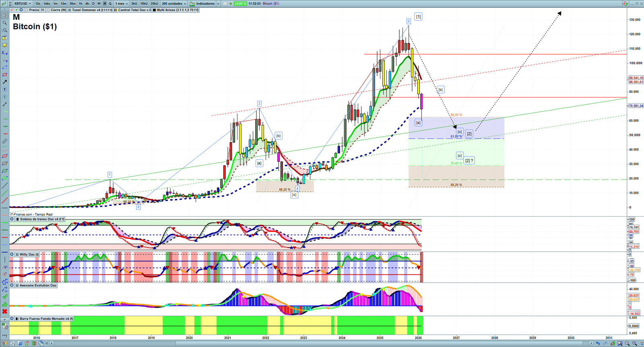Viewport: 644px width, 347px height.
Task: Select the 35kU unit view
Action: click(x=154, y=4)
